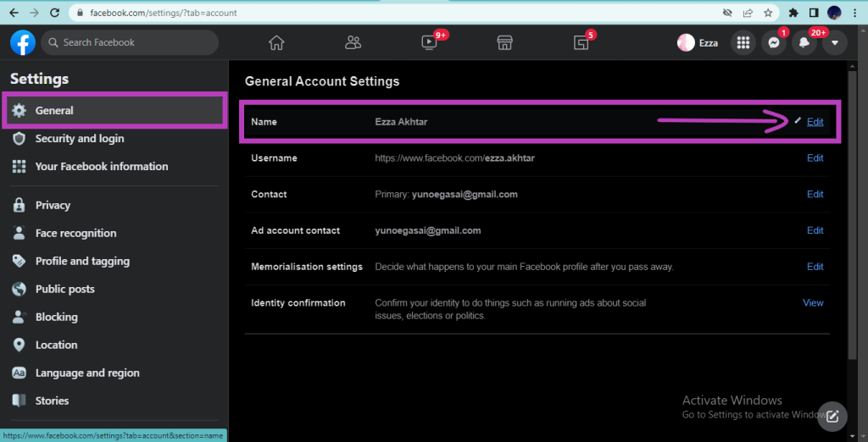Screen dimensions: 868x442
Task: Click Edit link for Username
Action: click(x=815, y=158)
